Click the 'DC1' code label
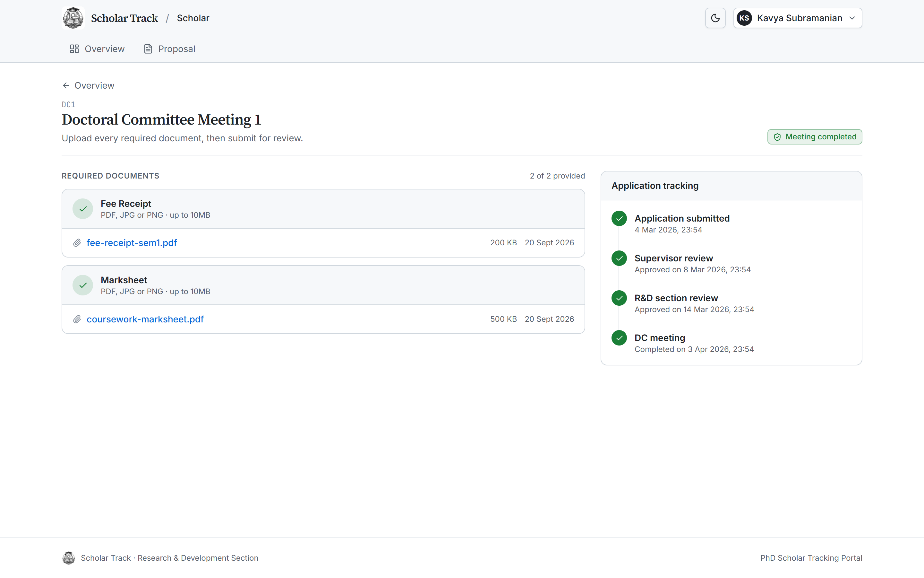The image size is (924, 578). point(68,105)
